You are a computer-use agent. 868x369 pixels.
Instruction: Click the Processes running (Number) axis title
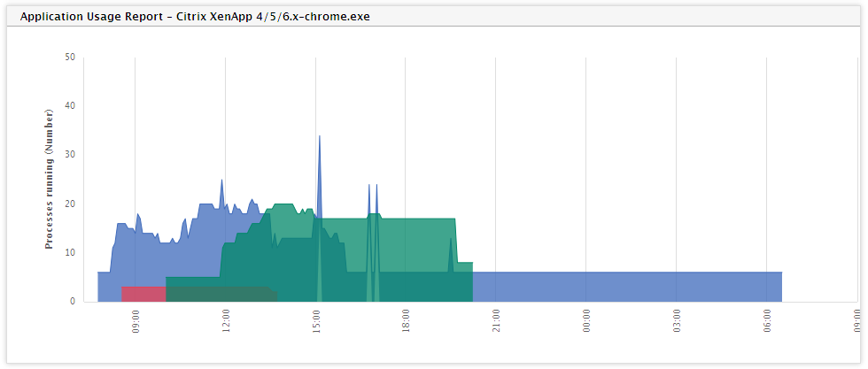50,180
